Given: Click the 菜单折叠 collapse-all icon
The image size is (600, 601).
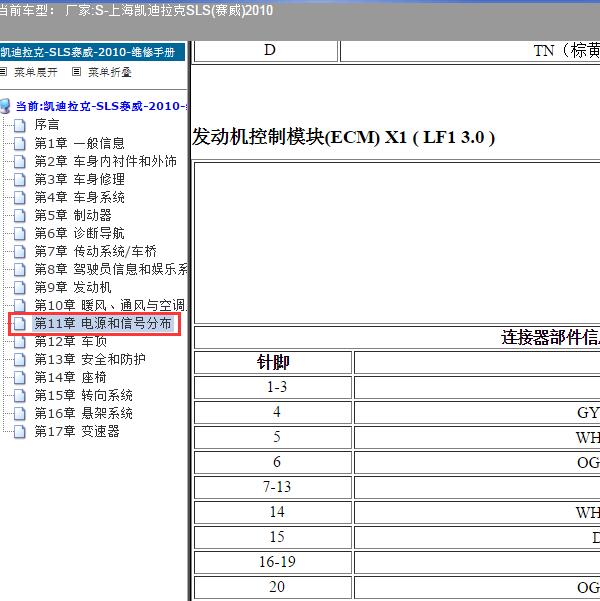Looking at the screenshot, I should (76, 71).
